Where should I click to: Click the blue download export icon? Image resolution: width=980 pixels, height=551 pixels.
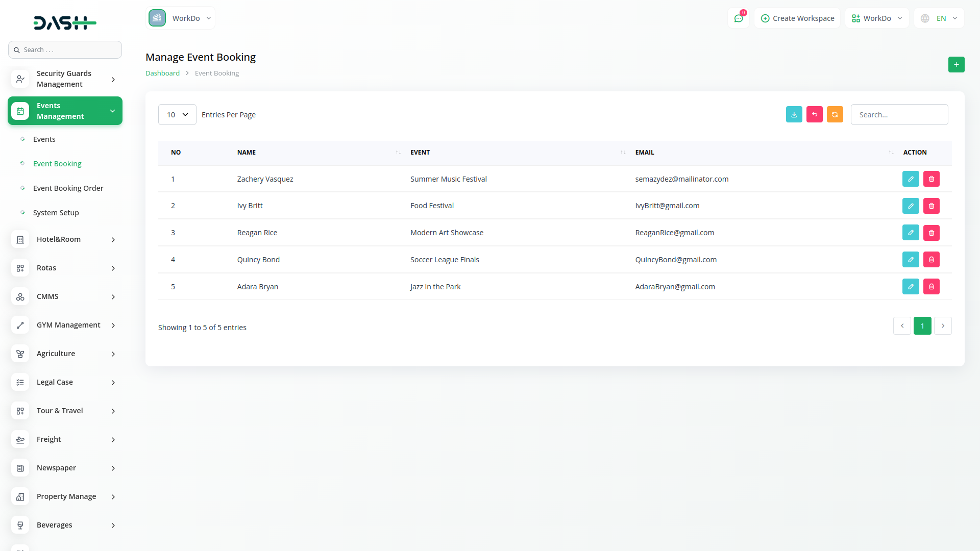coord(794,115)
